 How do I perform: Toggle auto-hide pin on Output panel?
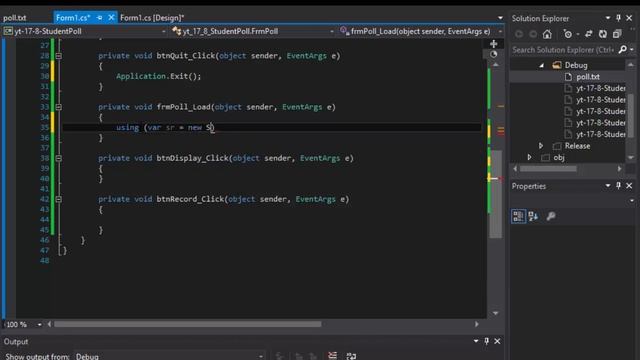(487, 341)
